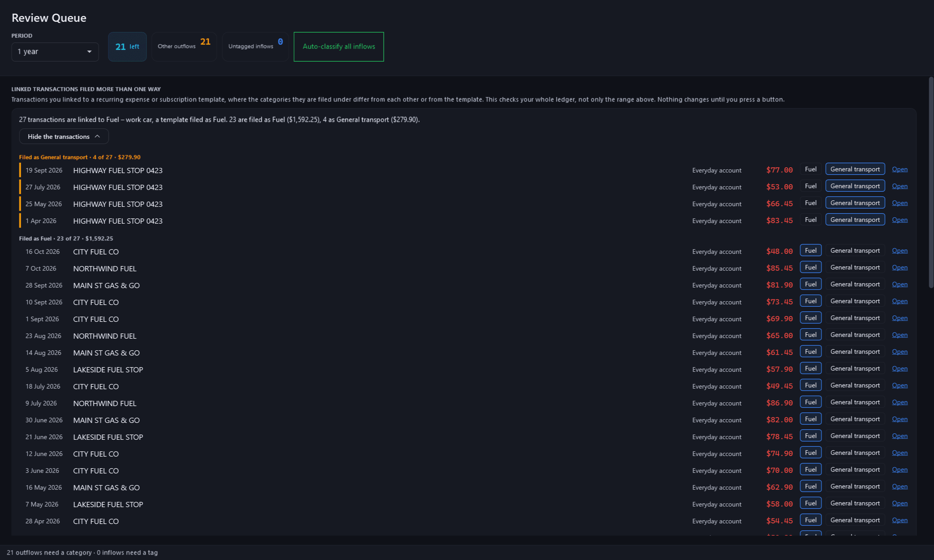The height and width of the screenshot is (560, 934).
Task: Click the HIGHWAY FUEL STOP 0423 $77.00 row name
Action: (118, 170)
